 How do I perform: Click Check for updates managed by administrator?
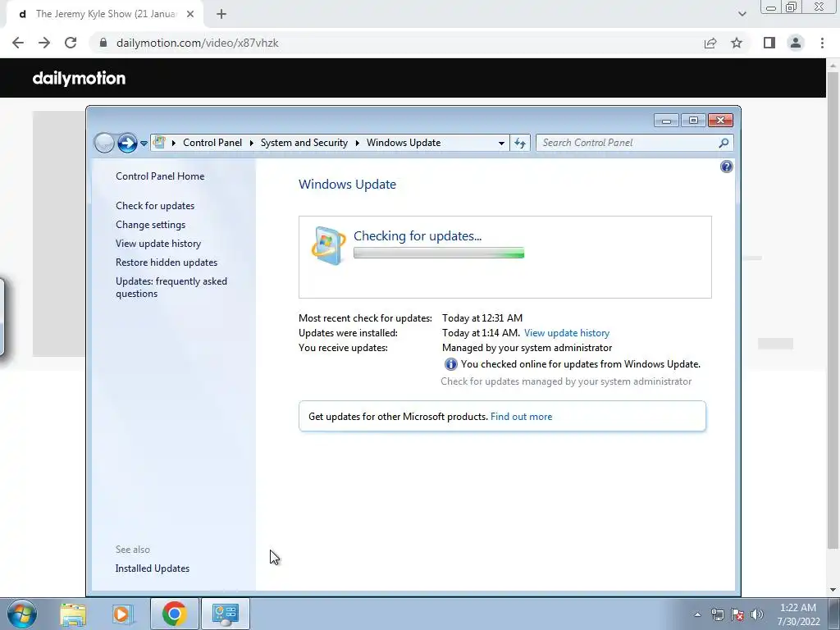(566, 381)
